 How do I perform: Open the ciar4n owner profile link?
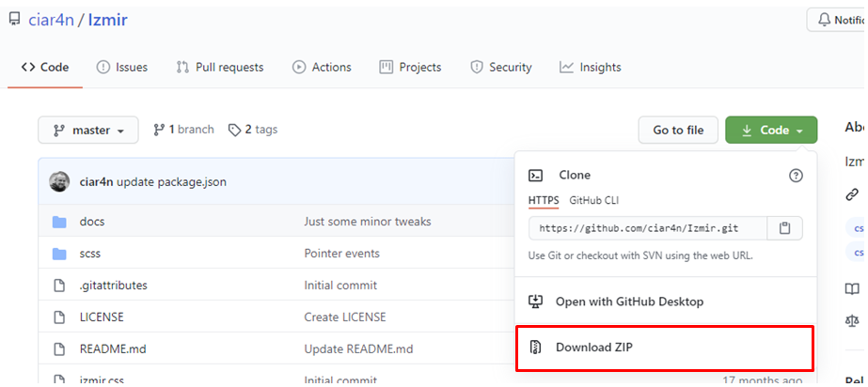(51, 21)
